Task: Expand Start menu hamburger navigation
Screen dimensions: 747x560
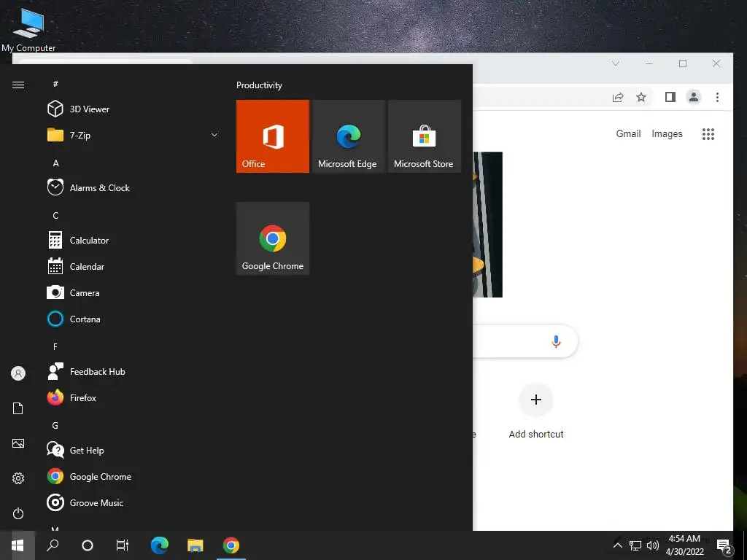Action: click(x=18, y=85)
